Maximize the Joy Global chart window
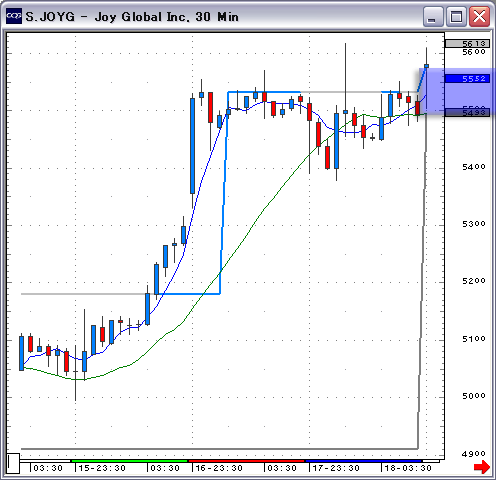 click(x=456, y=16)
